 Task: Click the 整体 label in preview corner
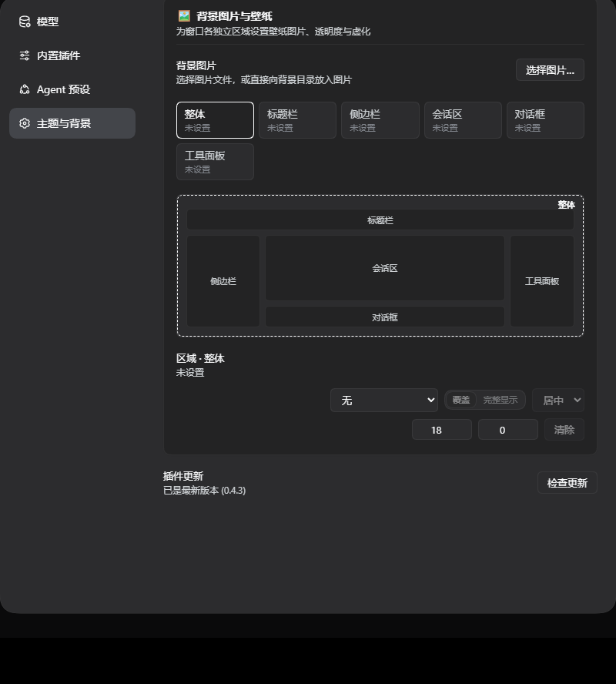click(566, 205)
